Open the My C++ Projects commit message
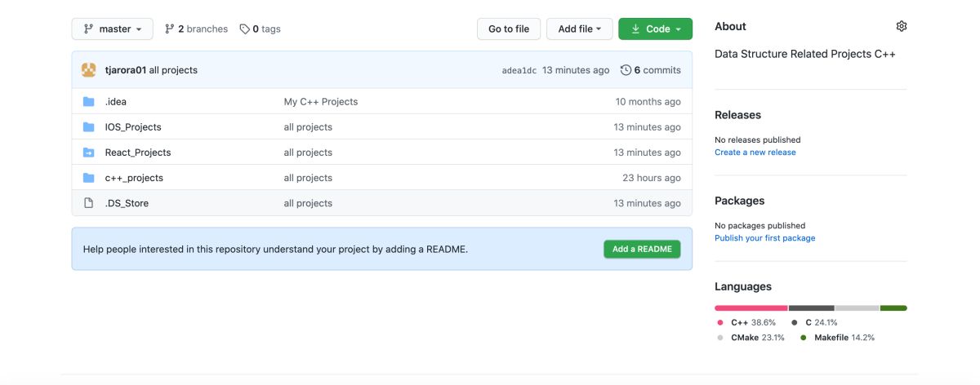Screen dimensions: 980x385 pos(321,102)
